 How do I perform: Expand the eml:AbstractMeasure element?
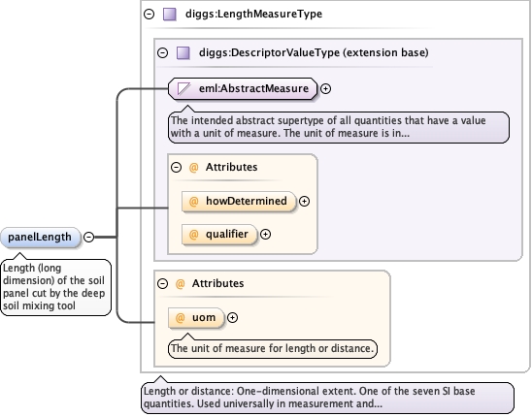click(326, 89)
